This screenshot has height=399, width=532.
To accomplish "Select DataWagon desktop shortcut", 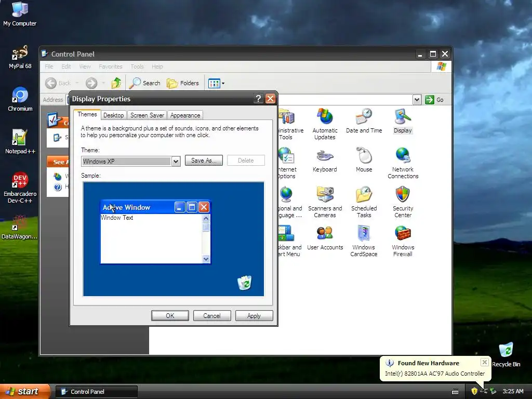I will tap(19, 228).
